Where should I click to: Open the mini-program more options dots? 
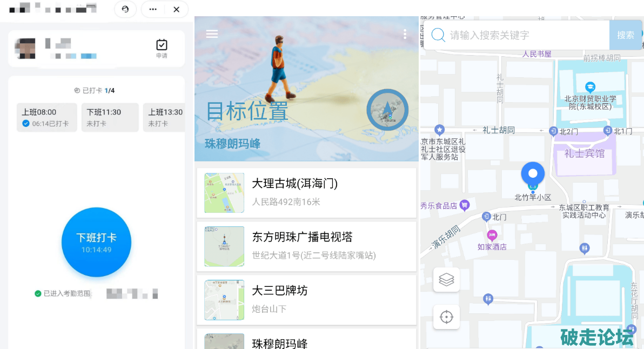[x=153, y=9]
